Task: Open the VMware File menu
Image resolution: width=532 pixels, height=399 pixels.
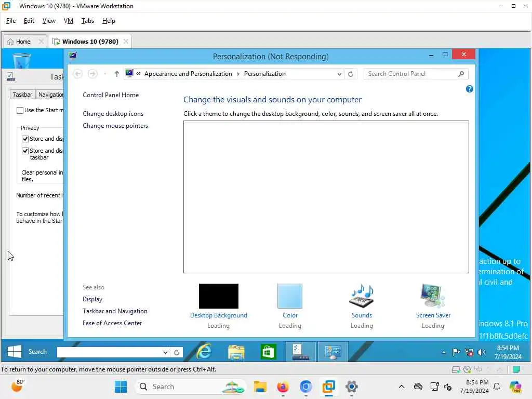Action: pos(11,21)
